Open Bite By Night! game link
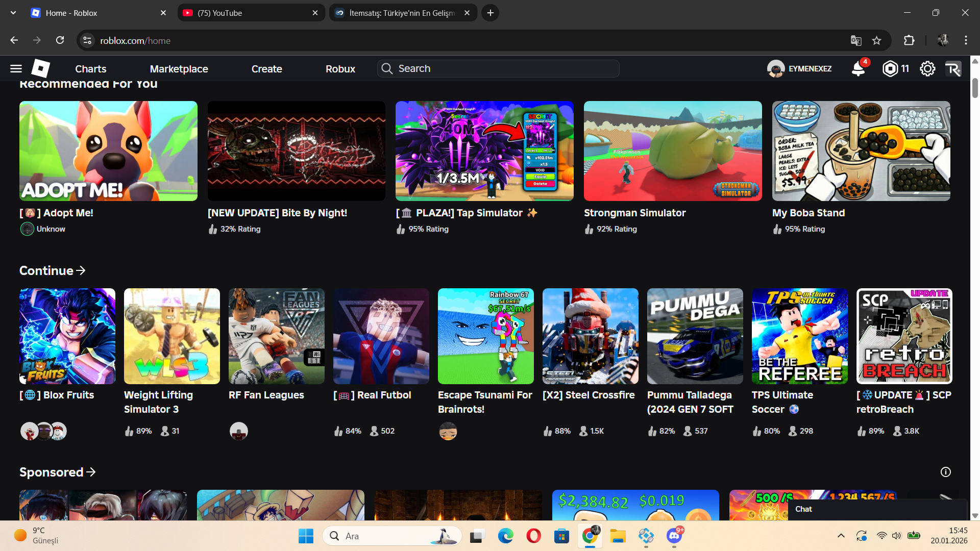The width and height of the screenshot is (980, 551). [x=278, y=213]
